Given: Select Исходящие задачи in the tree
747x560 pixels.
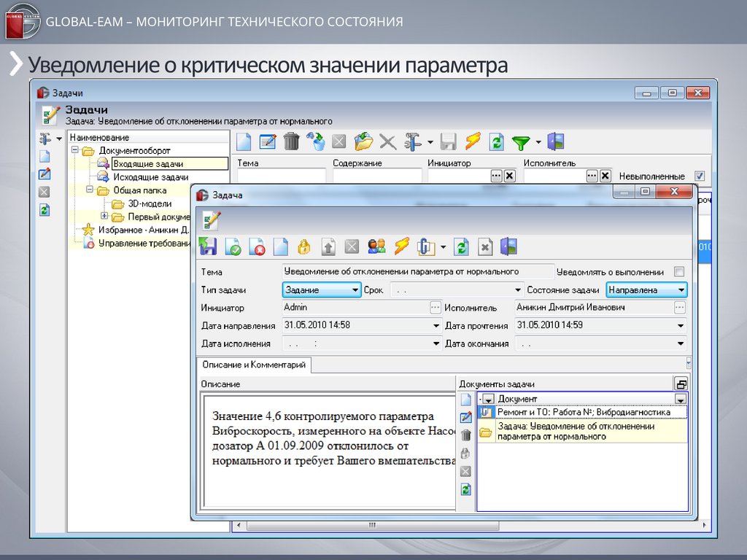Looking at the screenshot, I should pyautogui.click(x=150, y=177).
